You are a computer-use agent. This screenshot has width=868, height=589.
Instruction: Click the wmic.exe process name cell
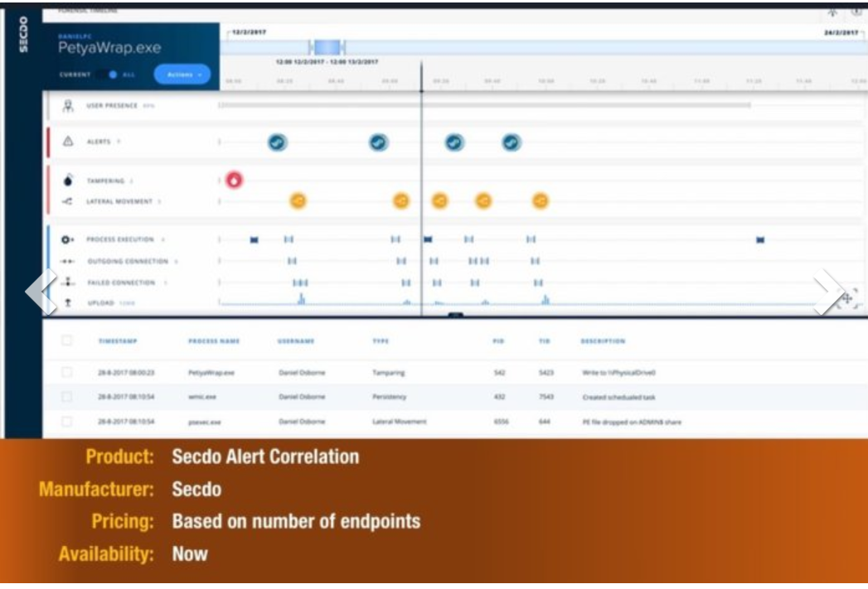[202, 397]
